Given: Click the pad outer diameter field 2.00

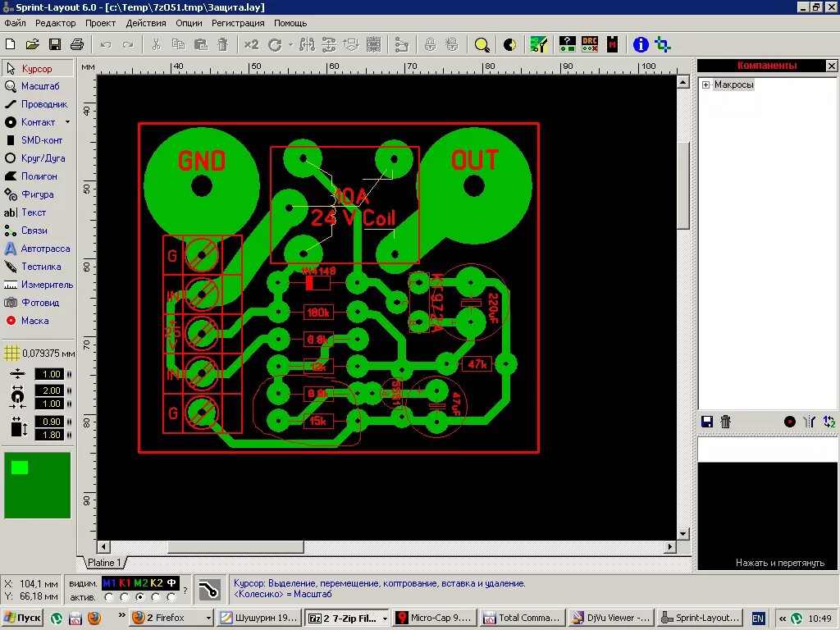Looking at the screenshot, I should (50, 390).
